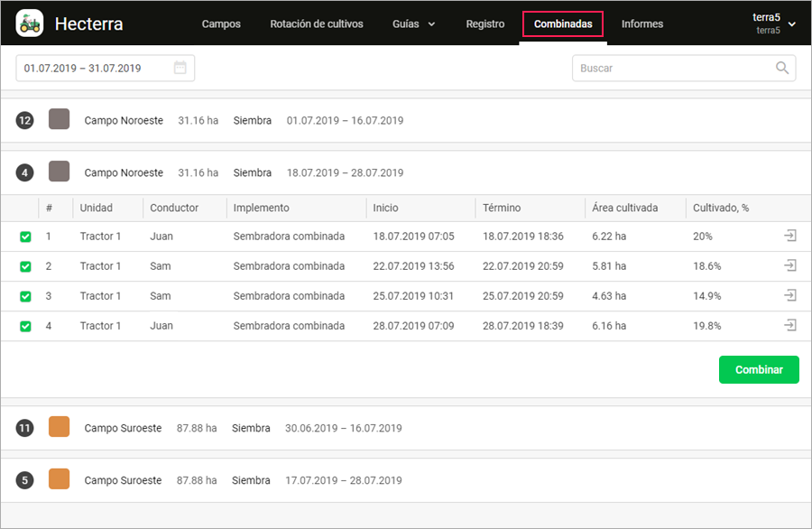This screenshot has height=529, width=812.
Task: Click the count badge showing 12
Action: [25, 120]
